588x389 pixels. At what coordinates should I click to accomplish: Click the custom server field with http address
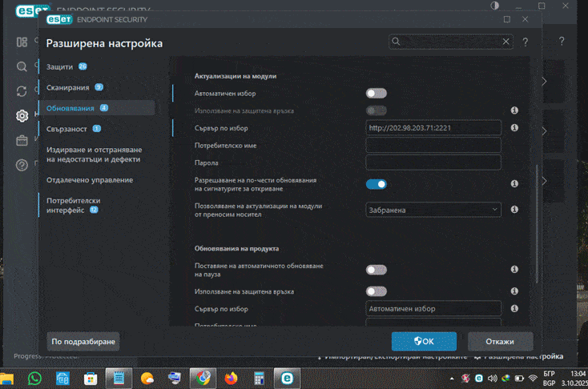pos(433,128)
